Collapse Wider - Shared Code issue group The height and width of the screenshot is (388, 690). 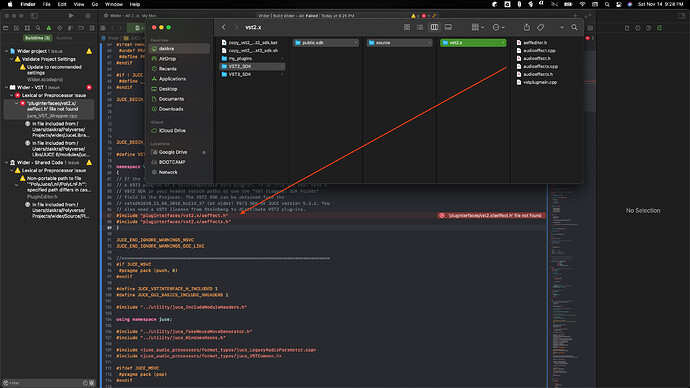pos(7,162)
